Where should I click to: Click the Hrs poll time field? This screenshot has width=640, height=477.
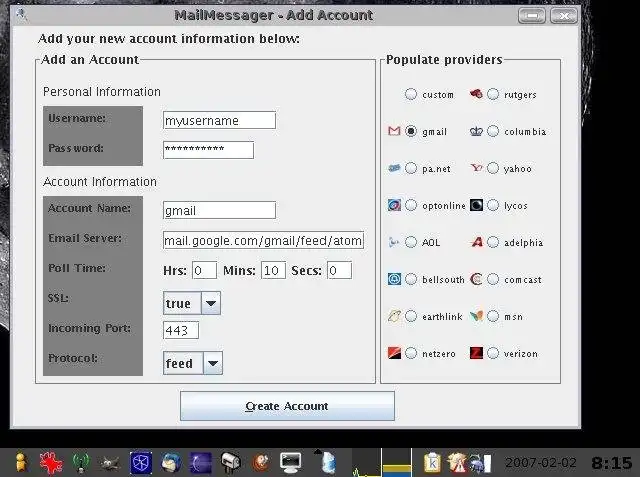click(204, 270)
